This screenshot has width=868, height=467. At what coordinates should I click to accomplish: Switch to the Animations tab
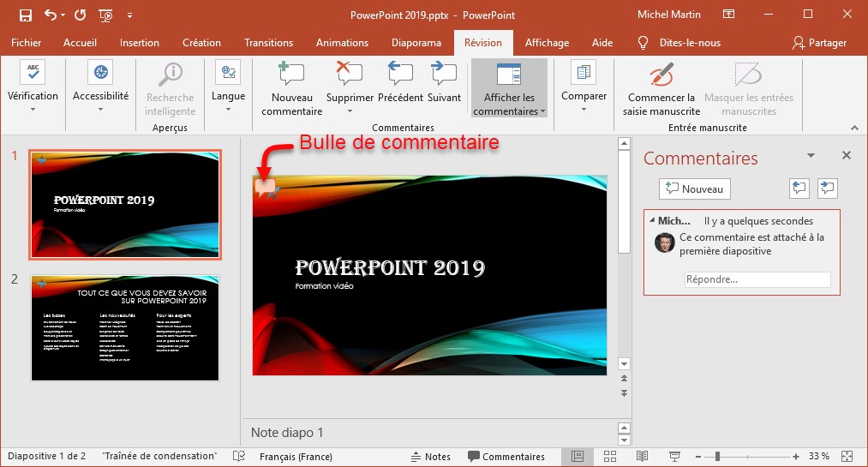[x=340, y=43]
